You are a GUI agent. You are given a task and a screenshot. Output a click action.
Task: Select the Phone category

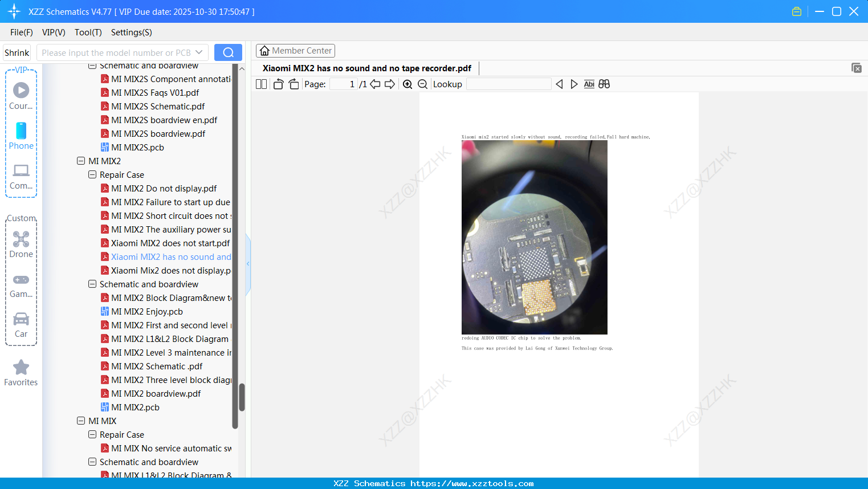coord(21,136)
